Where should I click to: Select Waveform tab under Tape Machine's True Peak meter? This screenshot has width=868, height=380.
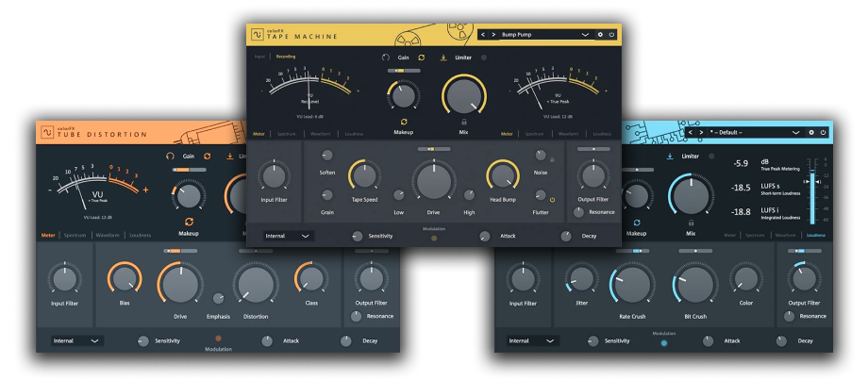(569, 134)
